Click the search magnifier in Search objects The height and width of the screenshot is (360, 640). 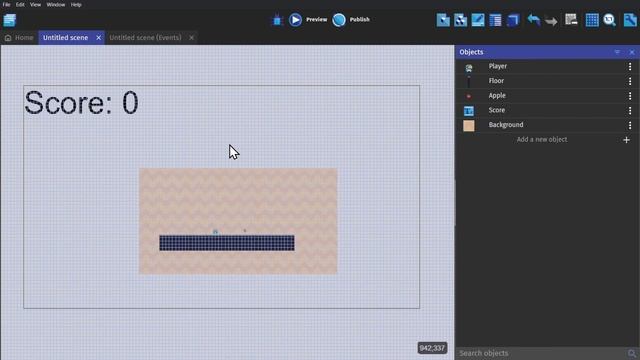[x=632, y=353]
